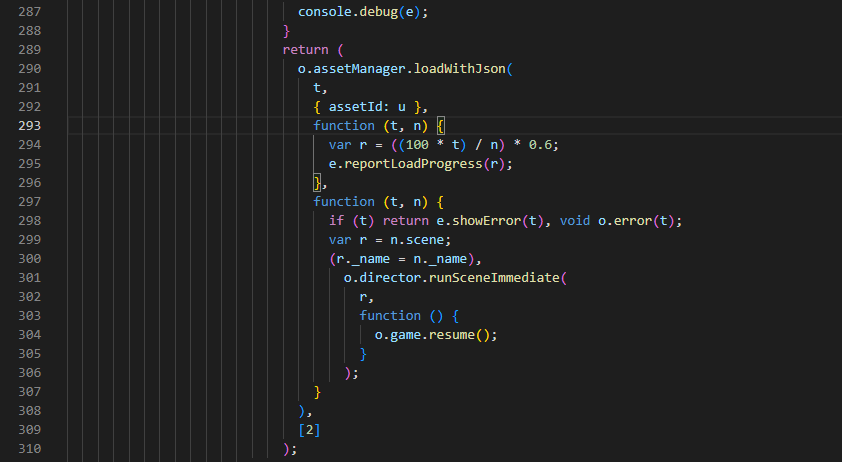Click the matching closing brace on line 296

click(317, 183)
